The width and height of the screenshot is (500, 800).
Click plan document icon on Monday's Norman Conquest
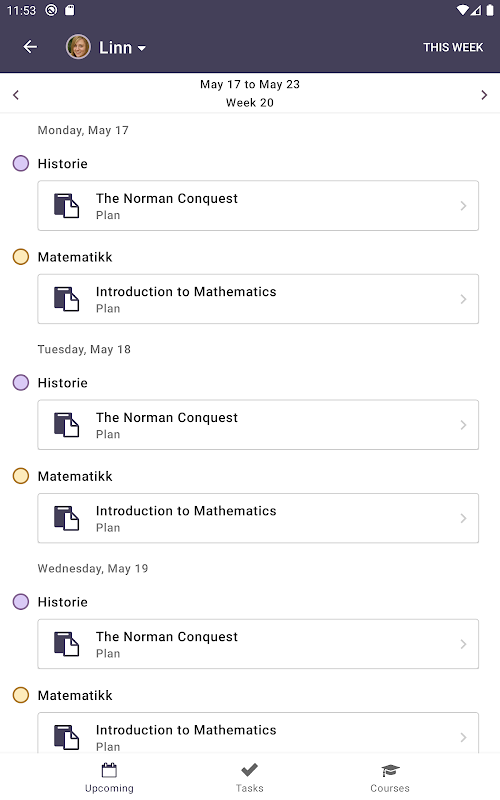(x=67, y=206)
